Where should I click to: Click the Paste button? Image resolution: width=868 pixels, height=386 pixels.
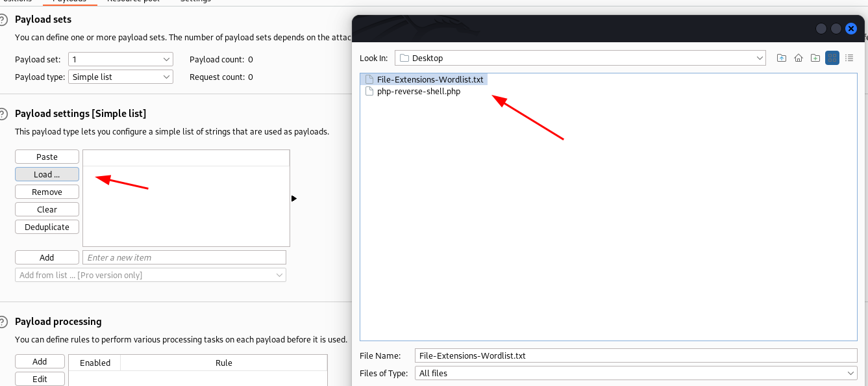(x=47, y=157)
